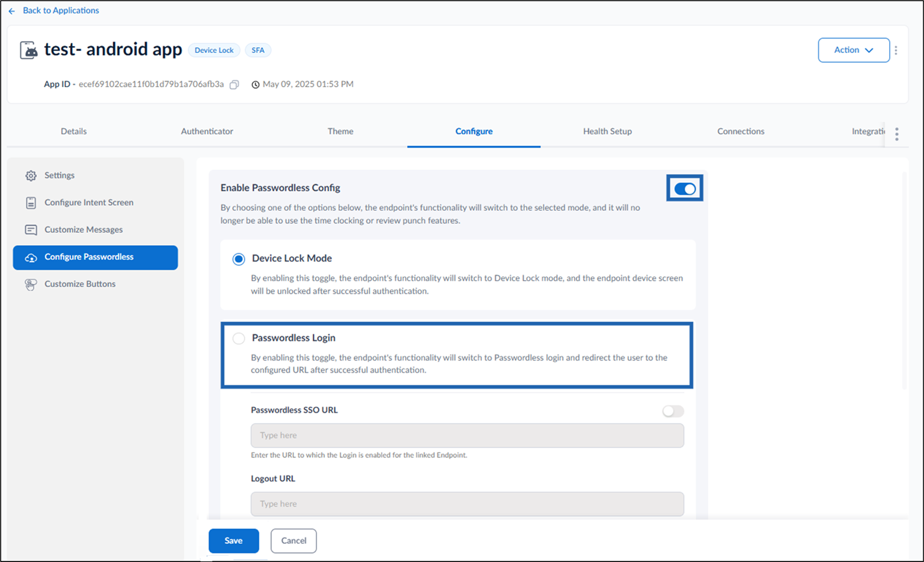Click the date May 09, 2025 01:53 PM

click(x=308, y=85)
